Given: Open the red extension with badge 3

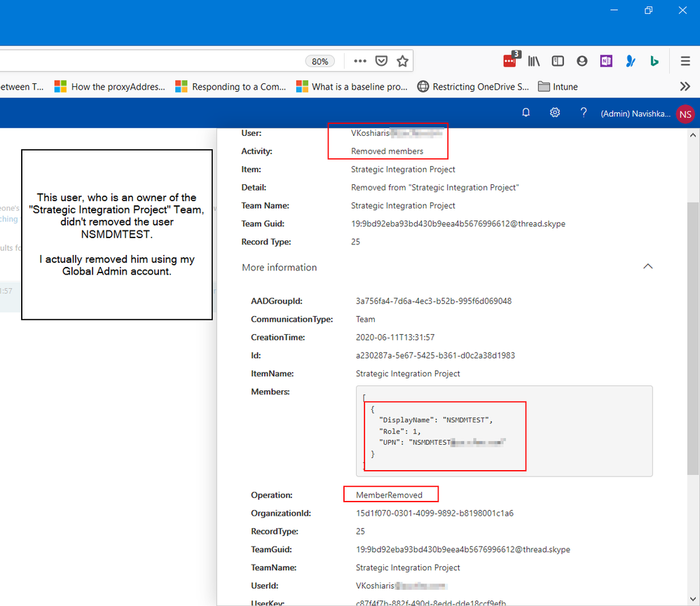Looking at the screenshot, I should click(x=511, y=60).
